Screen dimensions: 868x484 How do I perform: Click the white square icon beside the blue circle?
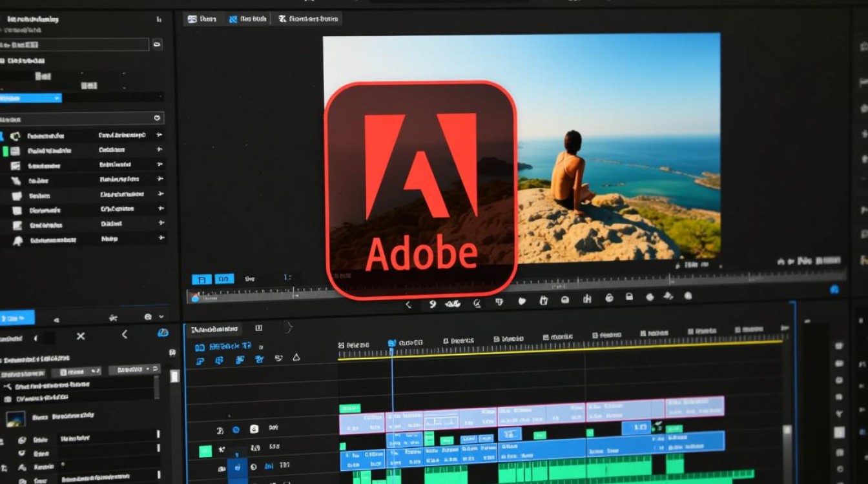[x=254, y=429]
